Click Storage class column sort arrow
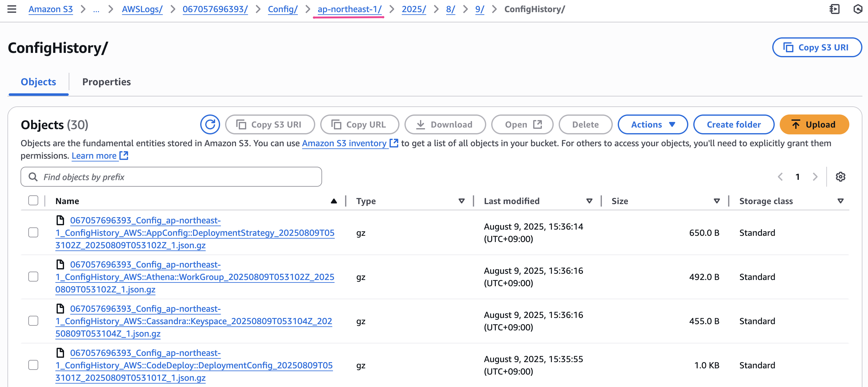The image size is (868, 387). click(x=840, y=201)
